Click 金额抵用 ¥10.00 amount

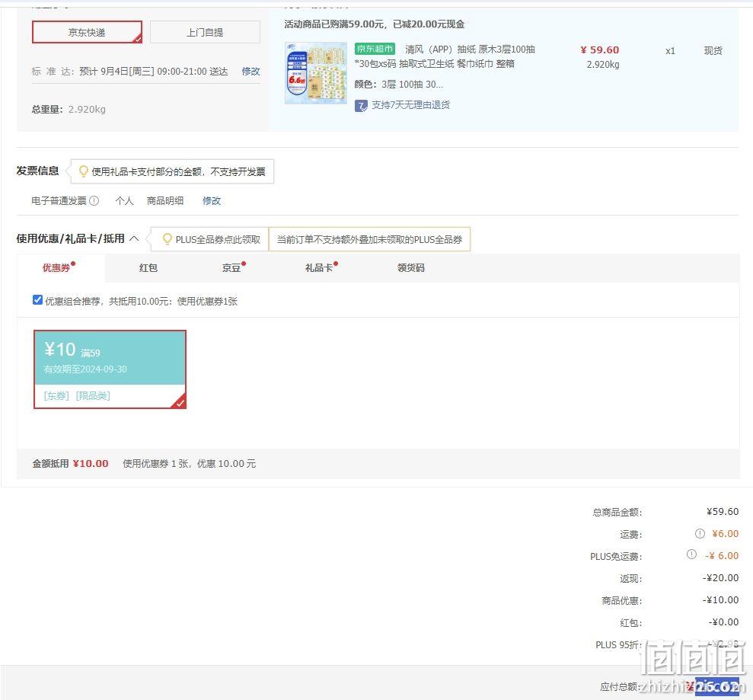pos(91,464)
